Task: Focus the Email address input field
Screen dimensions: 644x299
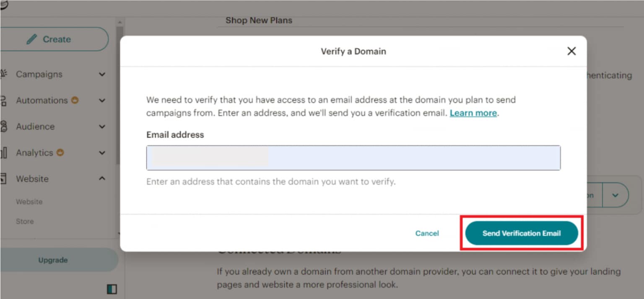Action: point(353,157)
